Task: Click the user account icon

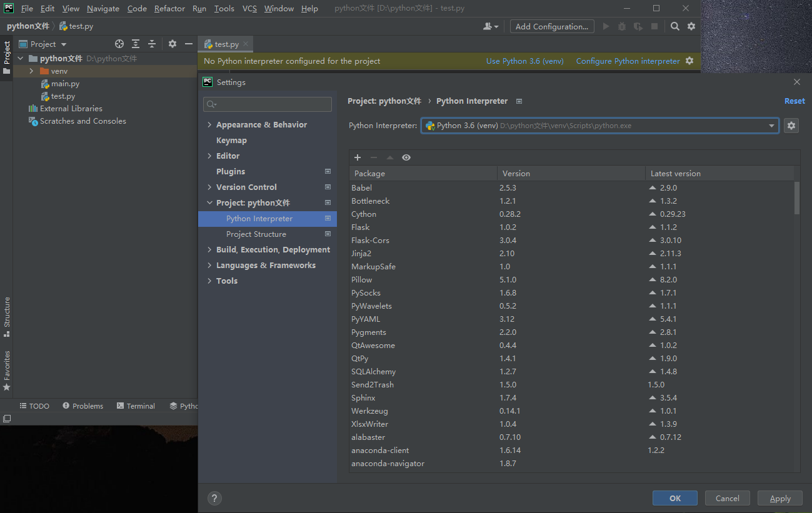Action: (x=491, y=26)
